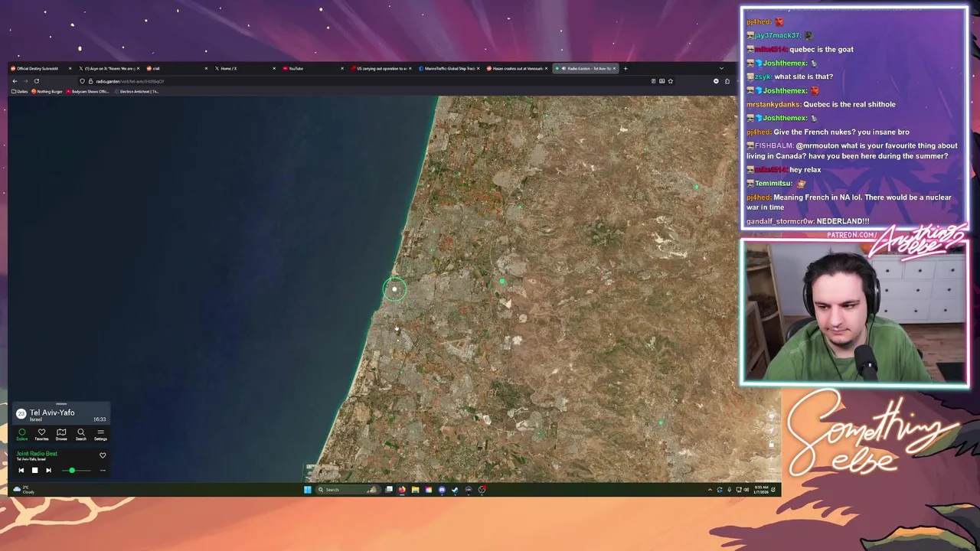The image size is (980, 551).
Task: Skip to the next radio station
Action: pyautogui.click(x=48, y=470)
